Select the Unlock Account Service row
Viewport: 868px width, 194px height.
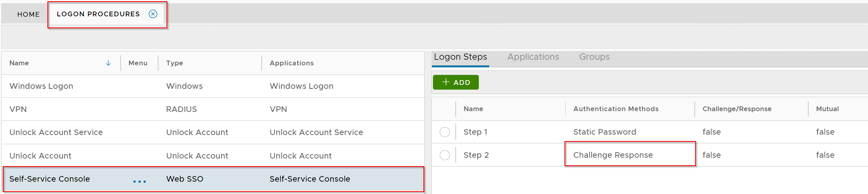coord(56,132)
